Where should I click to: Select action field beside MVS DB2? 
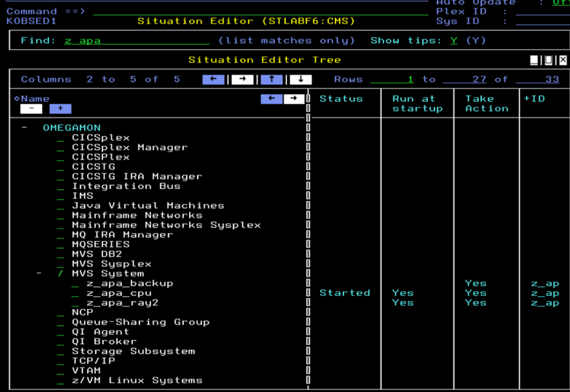pyautogui.click(x=61, y=254)
